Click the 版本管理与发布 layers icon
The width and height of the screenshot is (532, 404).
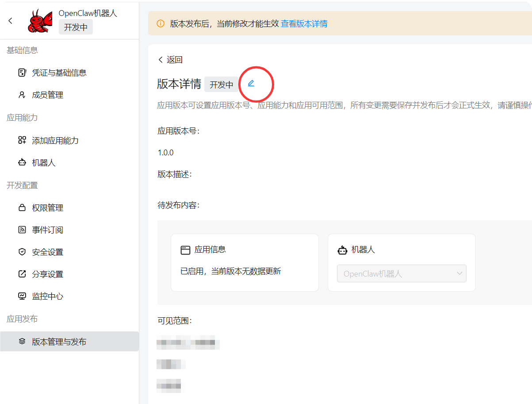coord(22,341)
